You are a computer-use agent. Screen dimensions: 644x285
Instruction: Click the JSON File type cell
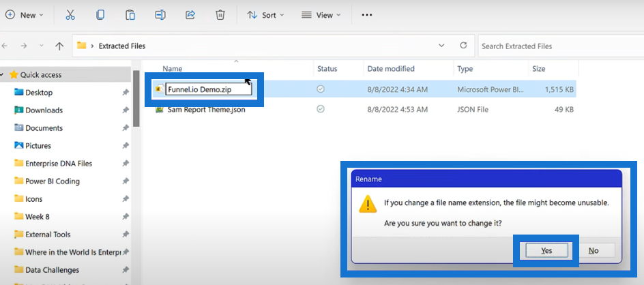coord(473,110)
